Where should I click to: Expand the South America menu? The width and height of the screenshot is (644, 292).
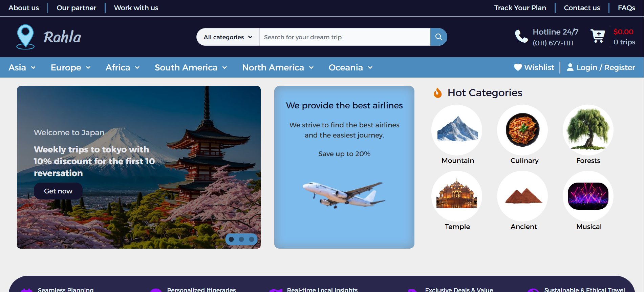[x=191, y=67]
